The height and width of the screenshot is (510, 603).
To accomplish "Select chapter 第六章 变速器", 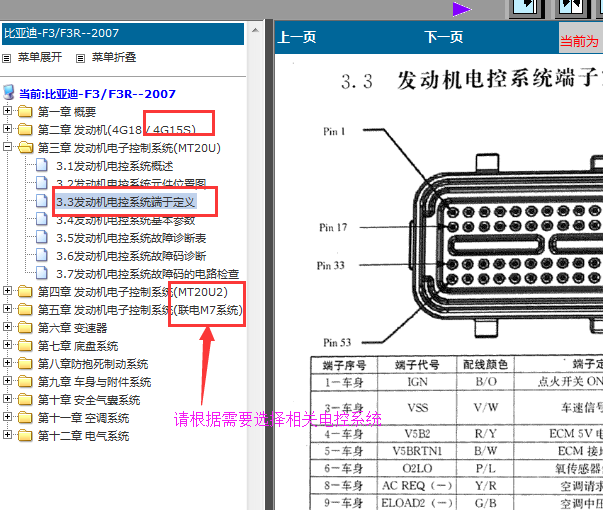I will (x=73, y=328).
